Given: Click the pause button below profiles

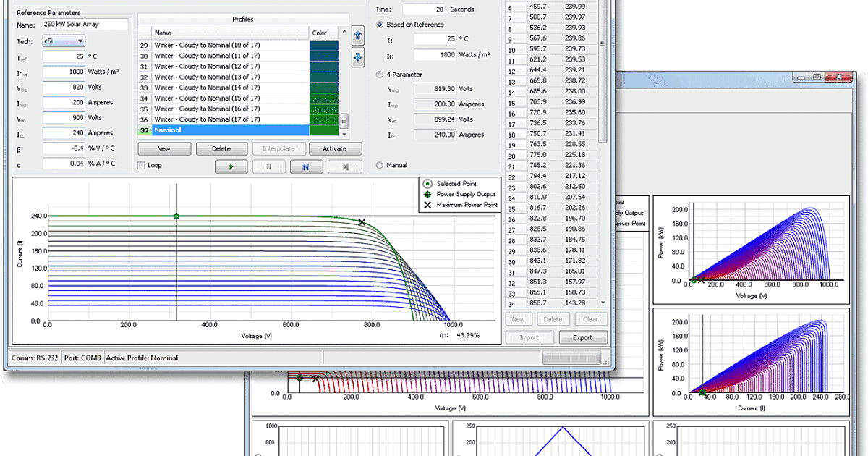Looking at the screenshot, I should click(269, 166).
